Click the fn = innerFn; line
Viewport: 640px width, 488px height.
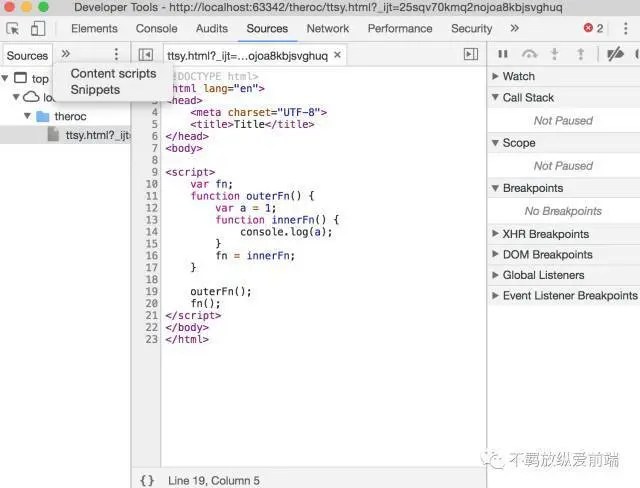(x=255, y=255)
